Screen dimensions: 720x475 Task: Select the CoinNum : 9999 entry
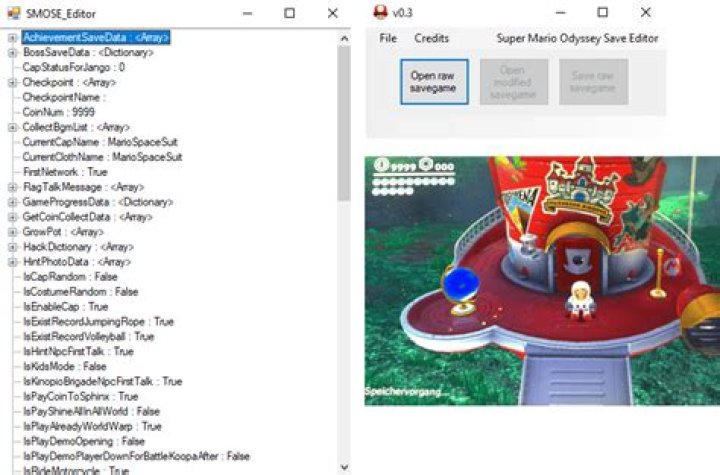click(x=59, y=112)
